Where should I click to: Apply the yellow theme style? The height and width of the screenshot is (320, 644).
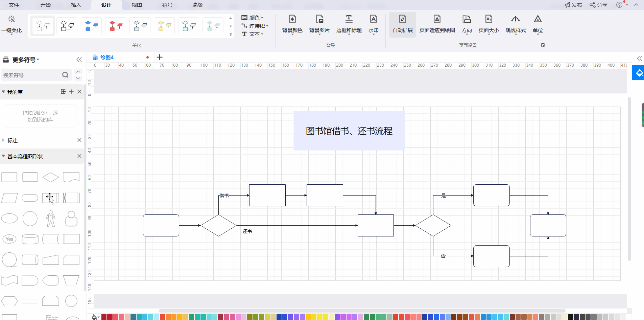(165, 26)
